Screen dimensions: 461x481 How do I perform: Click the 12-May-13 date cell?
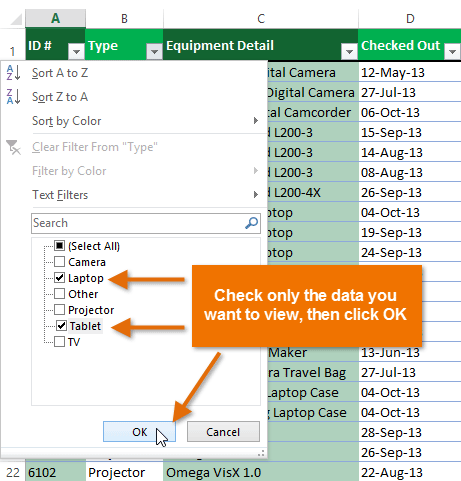410,72
